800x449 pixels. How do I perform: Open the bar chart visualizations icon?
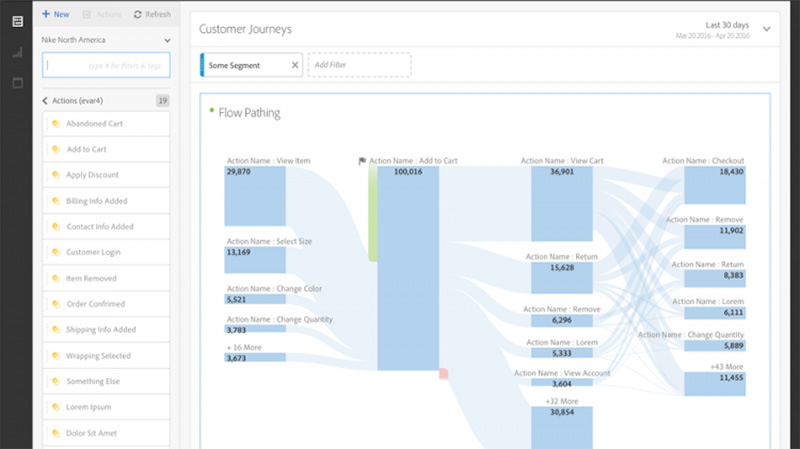(17, 52)
